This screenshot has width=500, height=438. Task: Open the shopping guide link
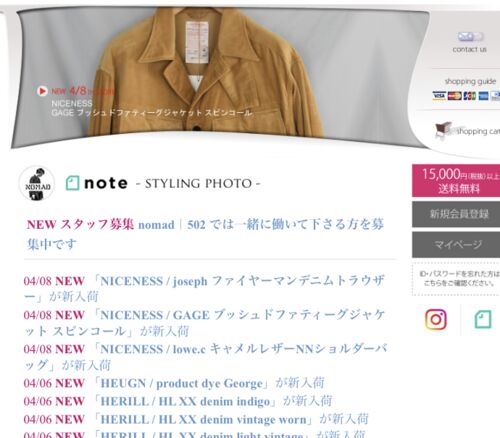(x=470, y=81)
